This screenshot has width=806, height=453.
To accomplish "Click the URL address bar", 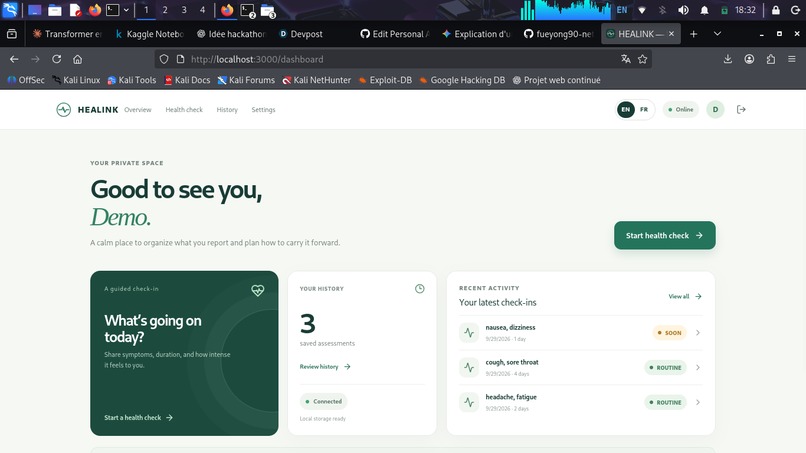I will (x=401, y=59).
